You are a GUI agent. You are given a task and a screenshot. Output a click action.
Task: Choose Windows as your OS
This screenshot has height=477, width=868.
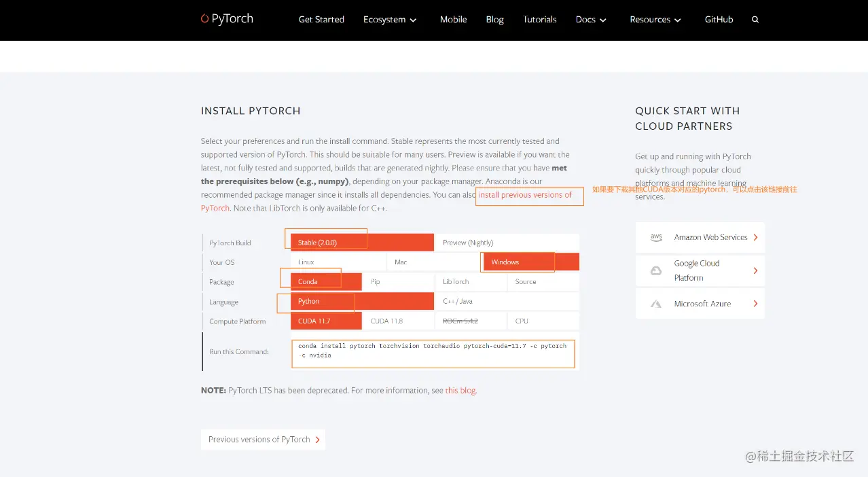531,262
